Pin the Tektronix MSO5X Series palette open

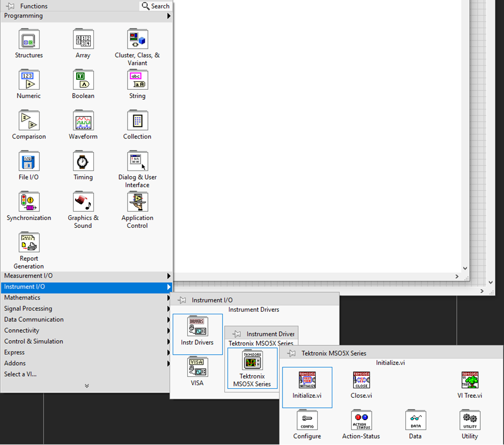(x=291, y=354)
